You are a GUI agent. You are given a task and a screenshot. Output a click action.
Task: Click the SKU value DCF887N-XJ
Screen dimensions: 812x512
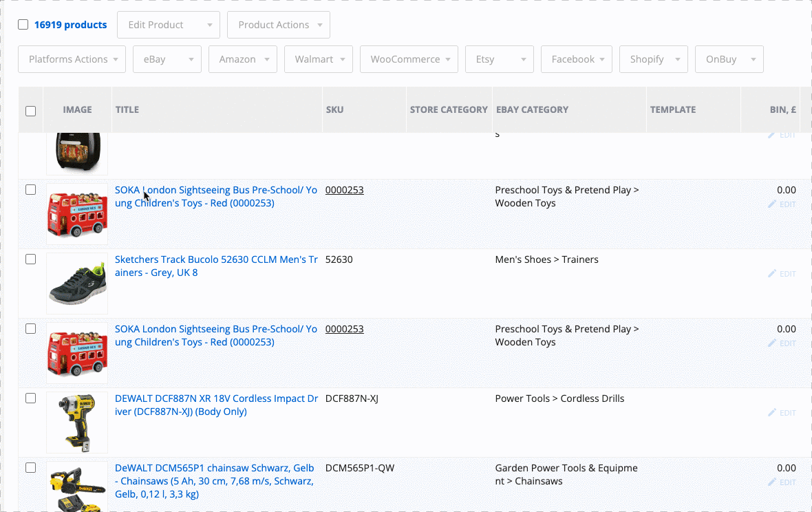[x=352, y=398]
